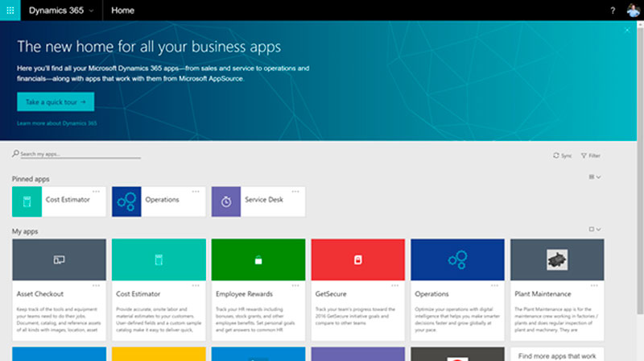Open pinned Cost Estimator more options
Viewport: 644px width, 361px height.
coord(96,192)
